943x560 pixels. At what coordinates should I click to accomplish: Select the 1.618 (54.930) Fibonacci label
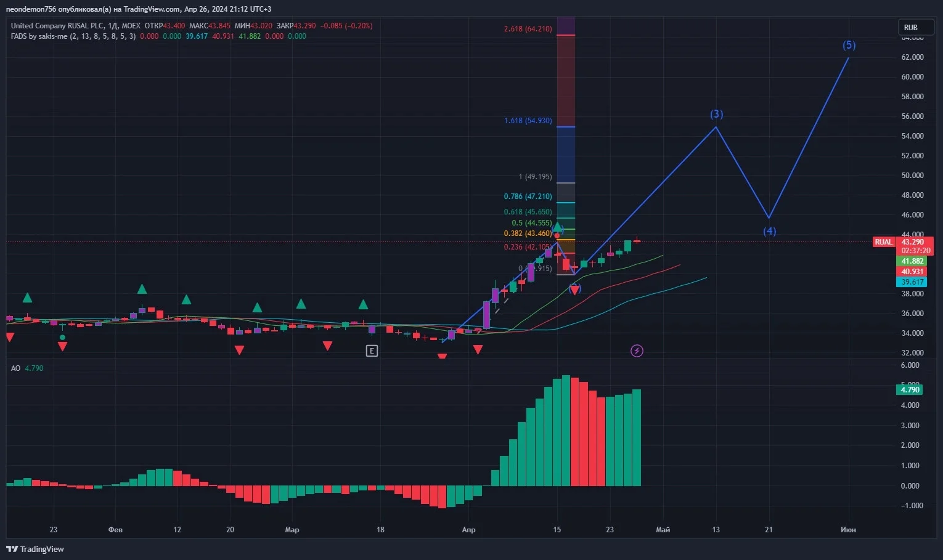click(528, 121)
